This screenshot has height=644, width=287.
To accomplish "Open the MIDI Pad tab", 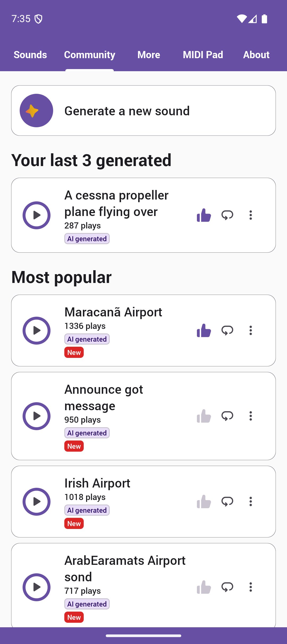I will coord(203,55).
